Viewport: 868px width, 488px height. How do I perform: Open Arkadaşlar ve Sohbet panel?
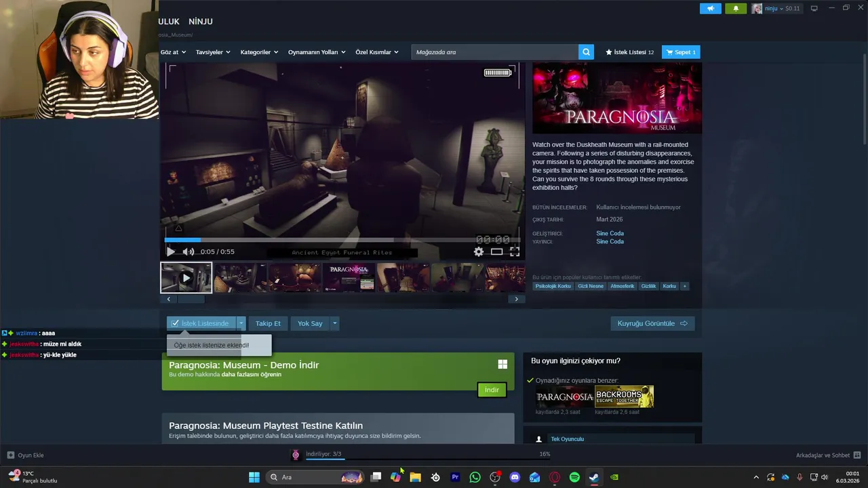click(828, 455)
